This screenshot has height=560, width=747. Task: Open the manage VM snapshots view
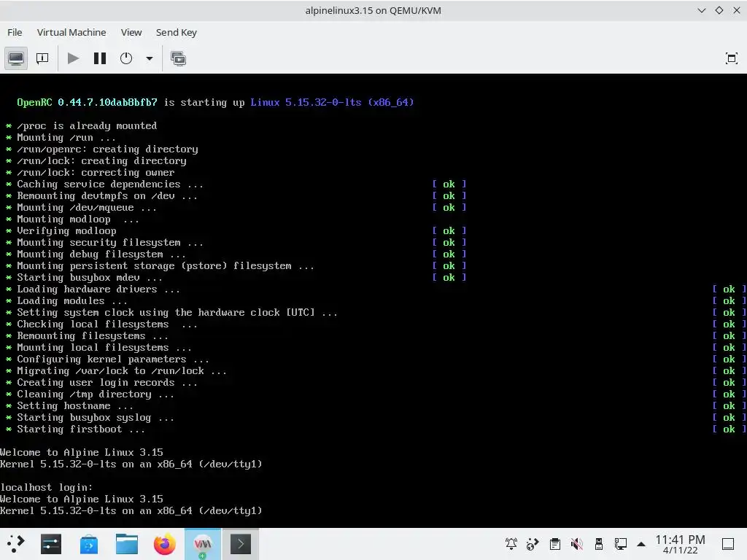[x=178, y=58]
